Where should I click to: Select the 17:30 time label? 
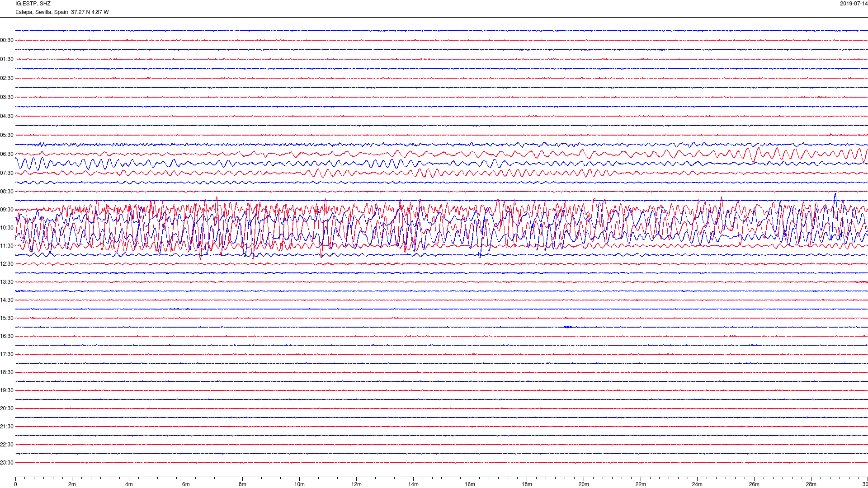(x=7, y=354)
